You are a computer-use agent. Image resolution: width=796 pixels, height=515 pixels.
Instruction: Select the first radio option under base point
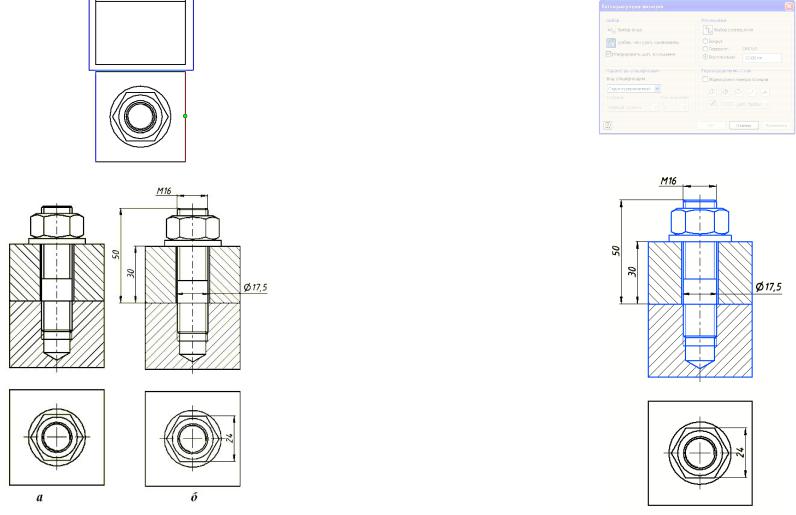coord(705,41)
